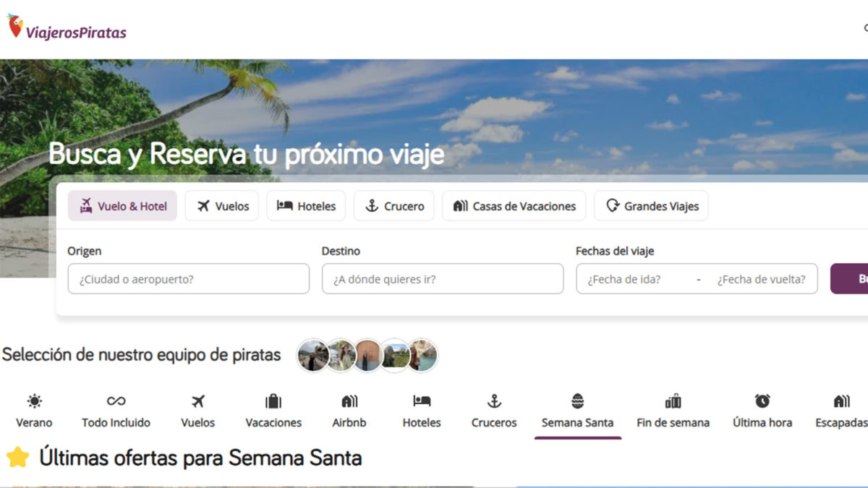The image size is (868, 488).
Task: Open the Cruceros category label
Action: (494, 423)
